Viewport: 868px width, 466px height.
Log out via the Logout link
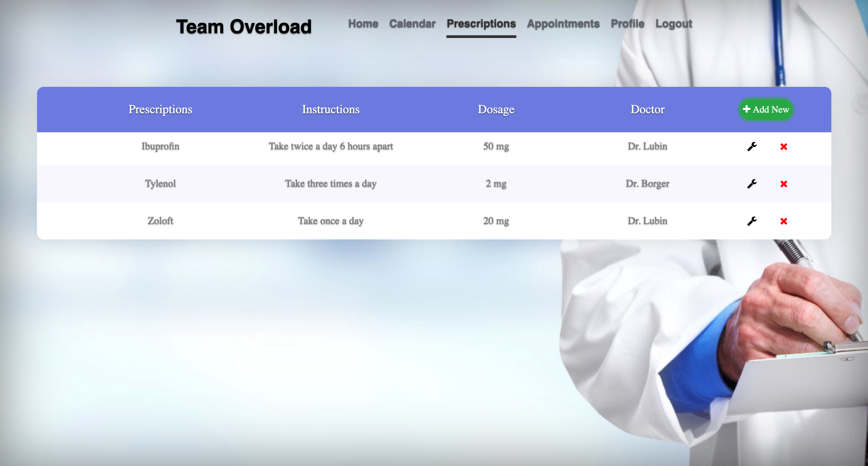tap(673, 24)
